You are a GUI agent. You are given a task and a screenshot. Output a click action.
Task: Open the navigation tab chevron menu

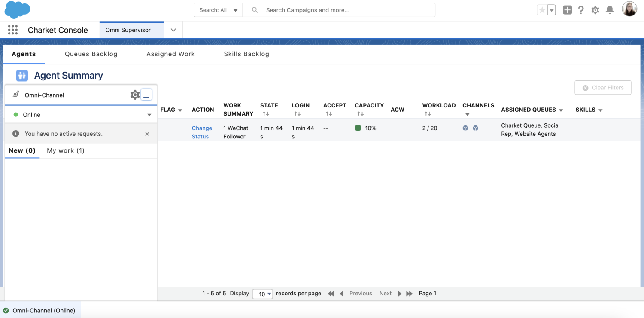coord(173,30)
